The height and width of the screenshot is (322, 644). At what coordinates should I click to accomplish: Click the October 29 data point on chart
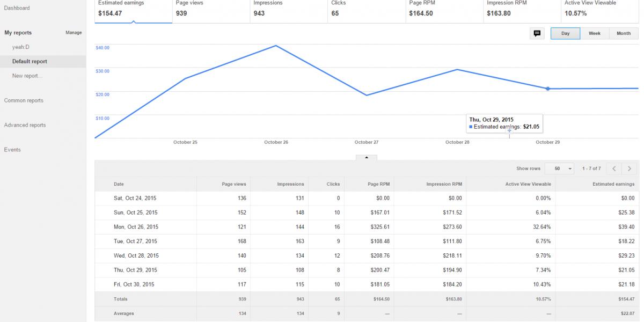pyautogui.click(x=548, y=89)
